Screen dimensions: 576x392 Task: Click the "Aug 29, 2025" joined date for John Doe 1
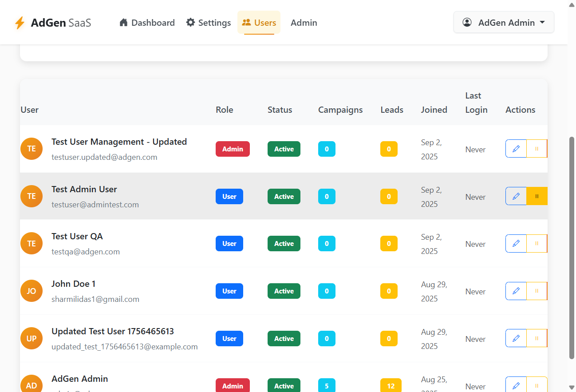(434, 292)
